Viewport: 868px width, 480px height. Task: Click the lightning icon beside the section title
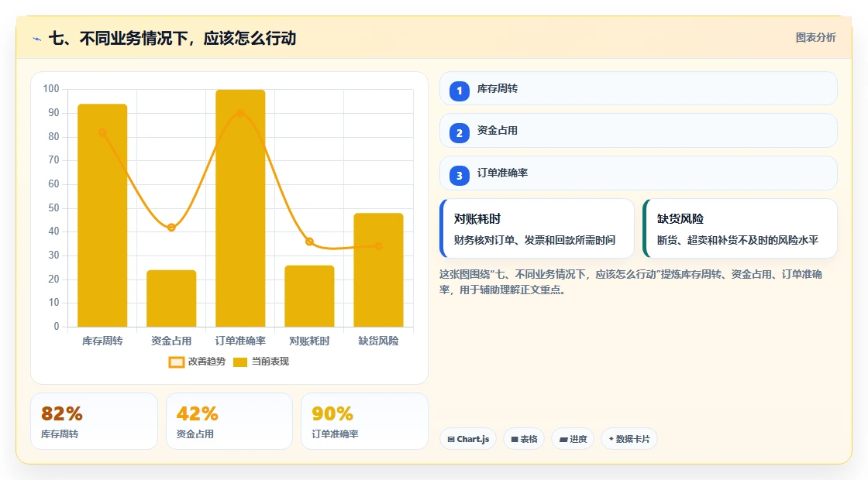point(37,39)
